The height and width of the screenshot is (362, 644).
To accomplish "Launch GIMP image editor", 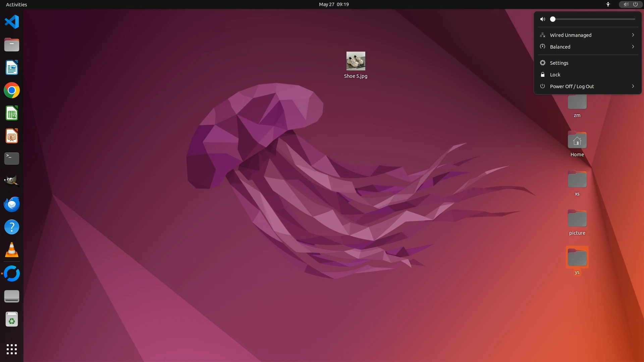I will (x=12, y=181).
